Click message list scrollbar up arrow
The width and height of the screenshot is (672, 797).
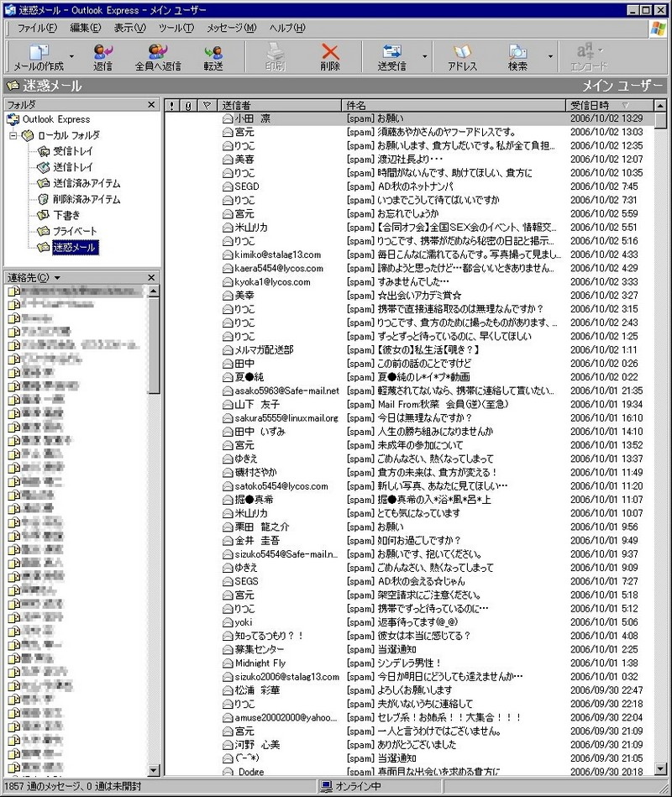[660, 106]
